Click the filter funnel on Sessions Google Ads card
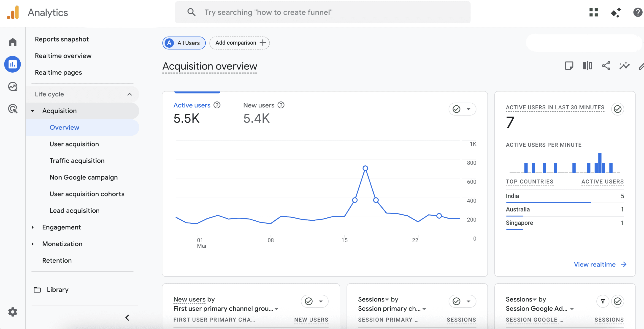 (x=603, y=301)
